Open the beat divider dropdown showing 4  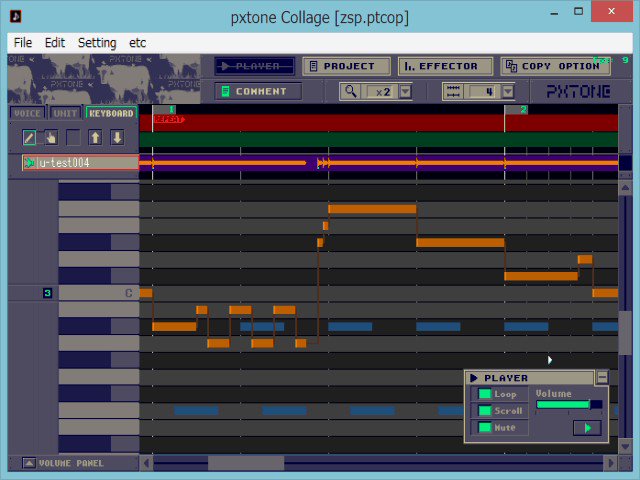click(507, 91)
